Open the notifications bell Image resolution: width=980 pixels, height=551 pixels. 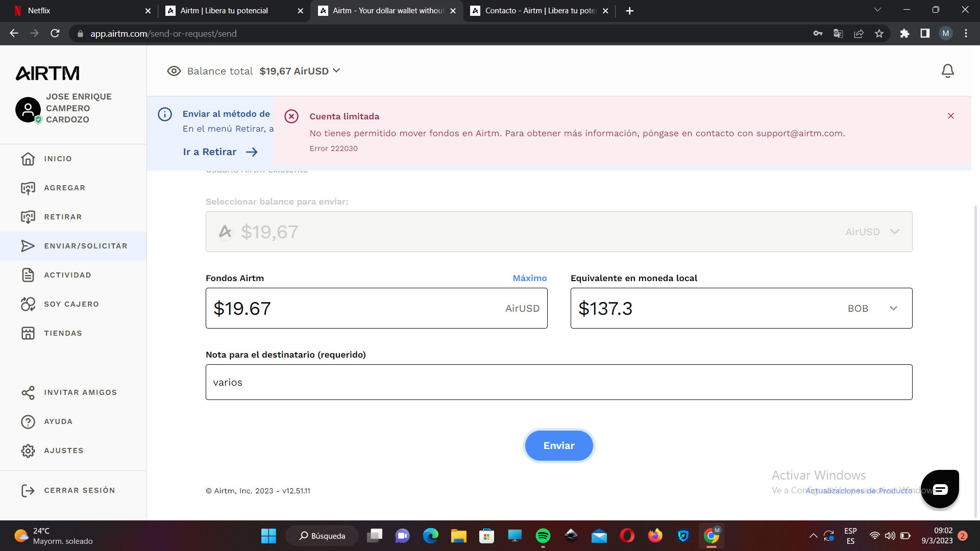point(947,71)
